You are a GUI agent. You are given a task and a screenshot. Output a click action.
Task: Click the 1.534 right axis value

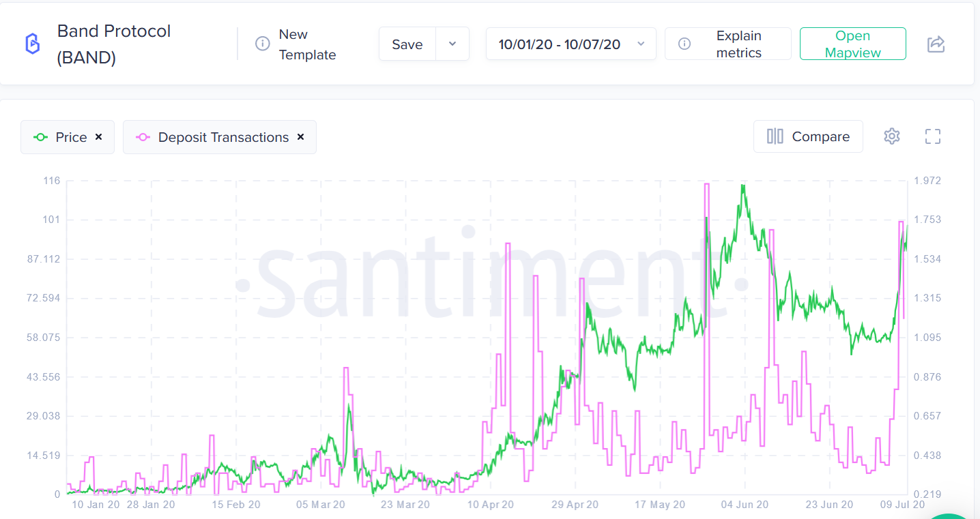click(927, 259)
